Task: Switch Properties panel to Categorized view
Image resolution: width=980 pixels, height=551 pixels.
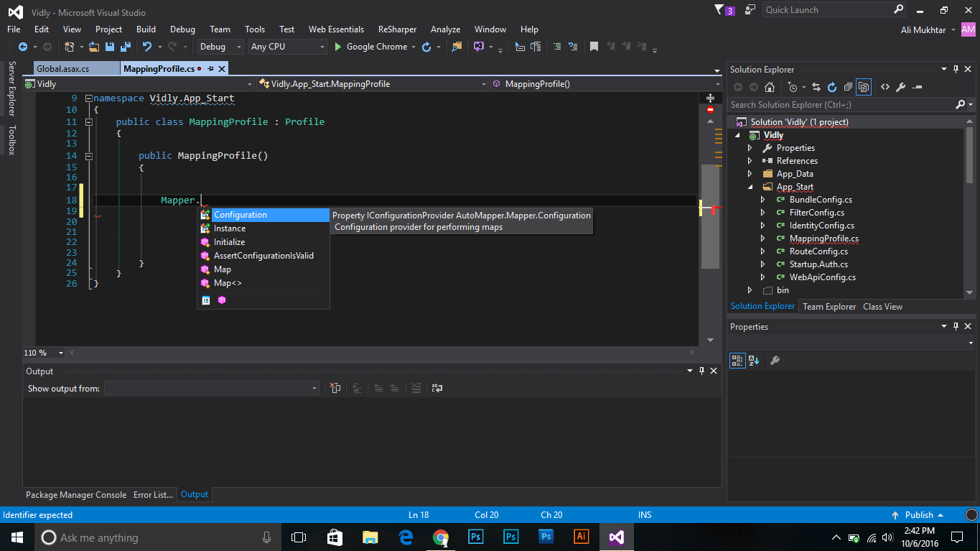Action: click(737, 361)
